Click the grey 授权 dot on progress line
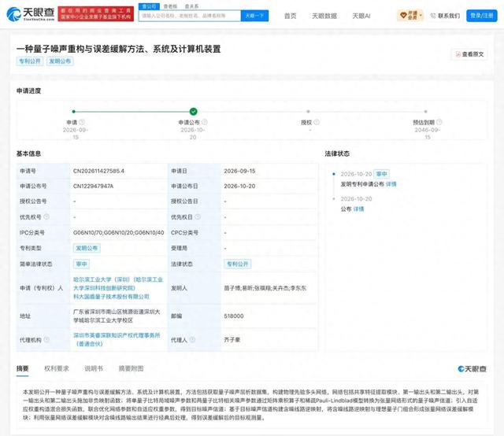 coord(308,112)
